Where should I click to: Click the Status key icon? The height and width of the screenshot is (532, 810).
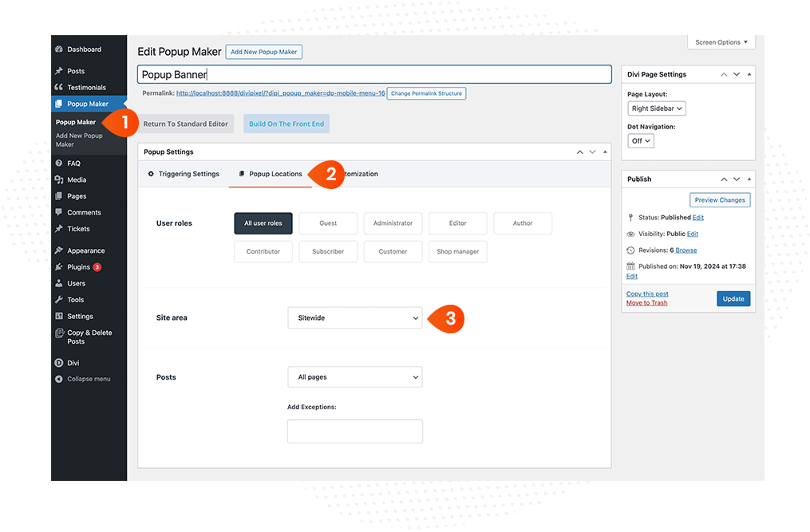630,218
